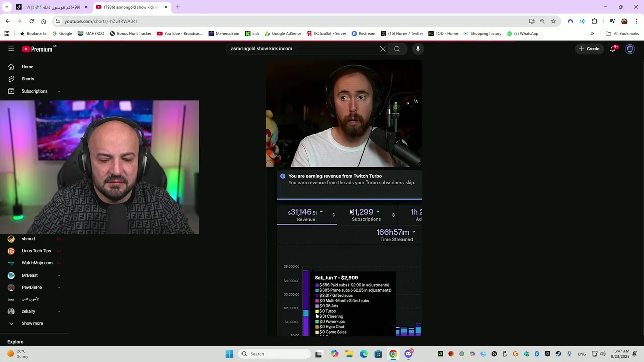Start voice search with the microphone icon
This screenshot has height=362, width=644.
(x=418, y=49)
